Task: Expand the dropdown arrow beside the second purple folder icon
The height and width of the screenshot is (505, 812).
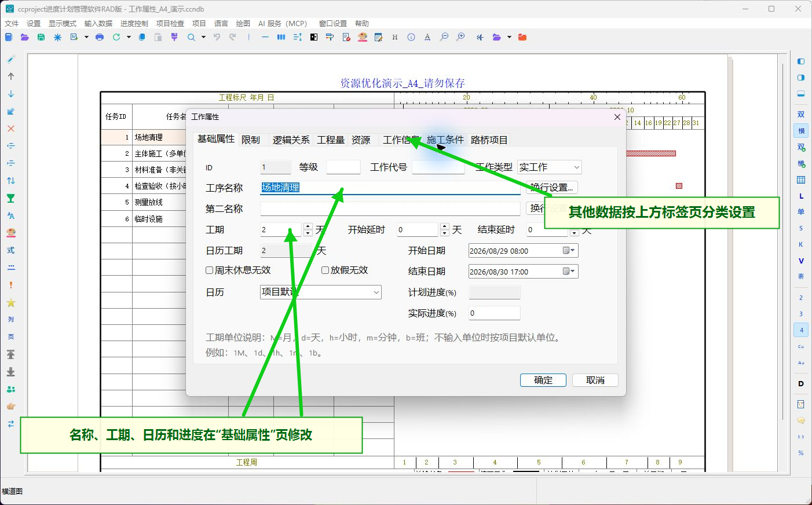Action: 509,37
